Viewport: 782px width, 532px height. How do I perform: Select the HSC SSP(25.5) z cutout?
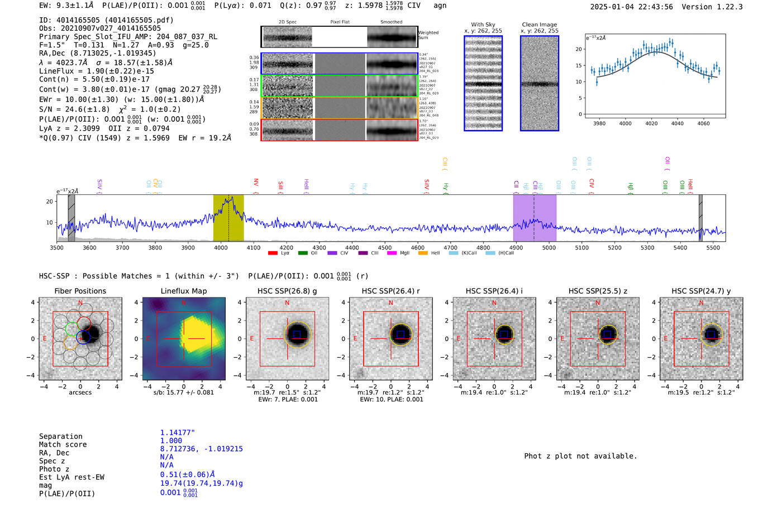[x=598, y=339]
